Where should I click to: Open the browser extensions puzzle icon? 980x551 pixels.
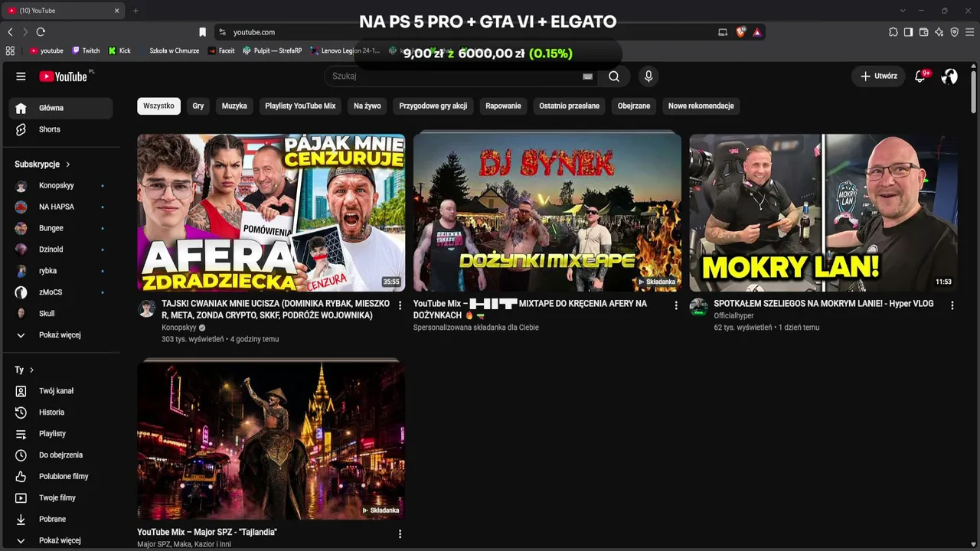point(893,32)
